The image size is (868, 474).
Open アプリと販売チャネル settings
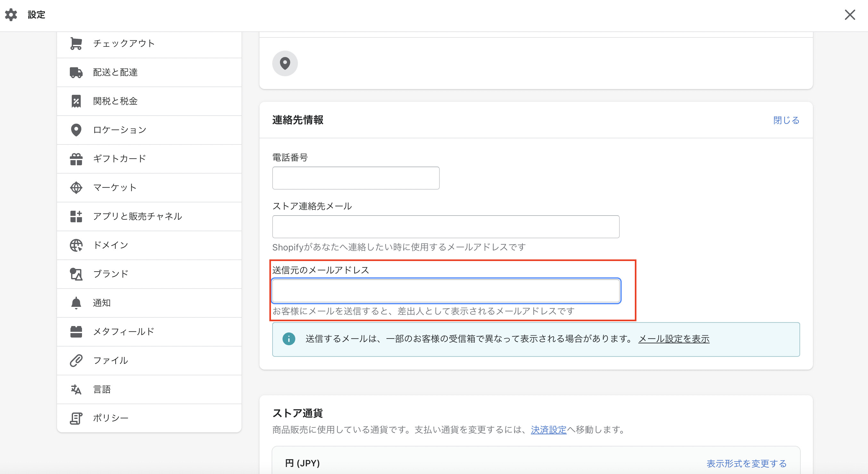[x=137, y=216]
